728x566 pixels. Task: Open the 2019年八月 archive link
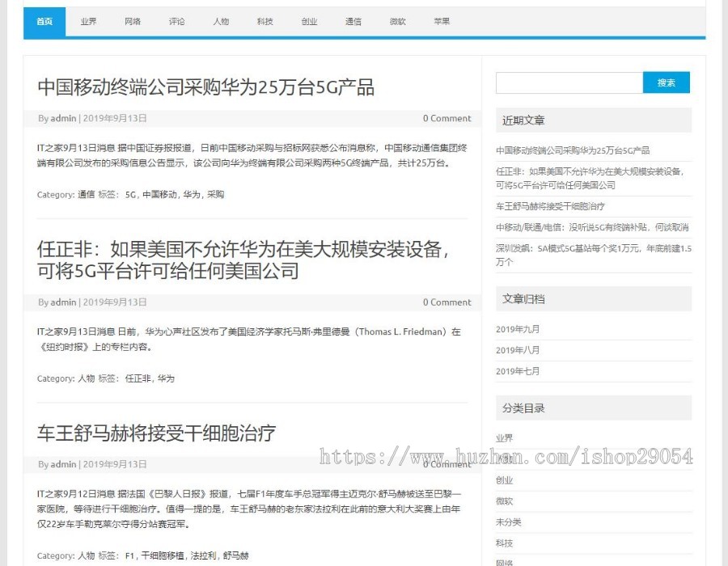coord(518,350)
